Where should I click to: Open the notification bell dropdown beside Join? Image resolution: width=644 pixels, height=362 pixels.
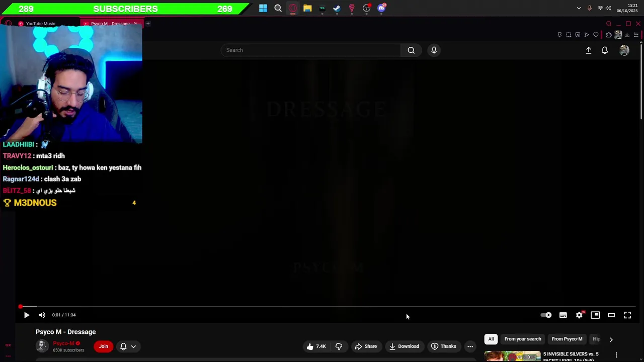(x=128, y=346)
